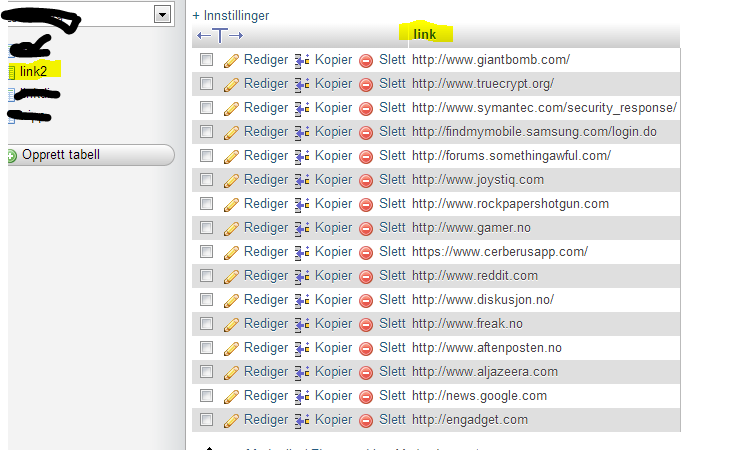Click Slett for the gamer.no row

click(x=392, y=227)
